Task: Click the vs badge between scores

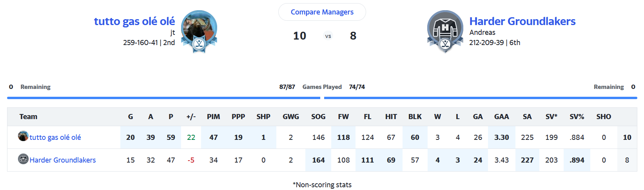Action: coord(328,36)
